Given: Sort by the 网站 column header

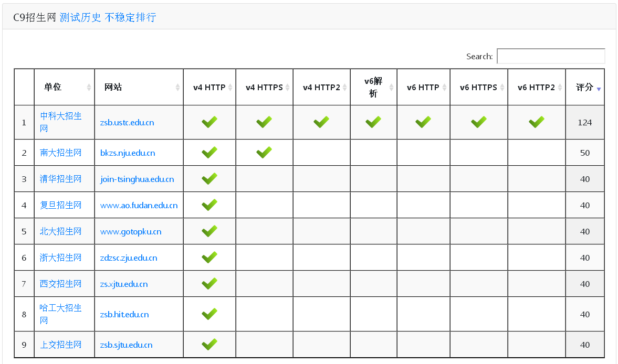Looking at the screenshot, I should [139, 87].
